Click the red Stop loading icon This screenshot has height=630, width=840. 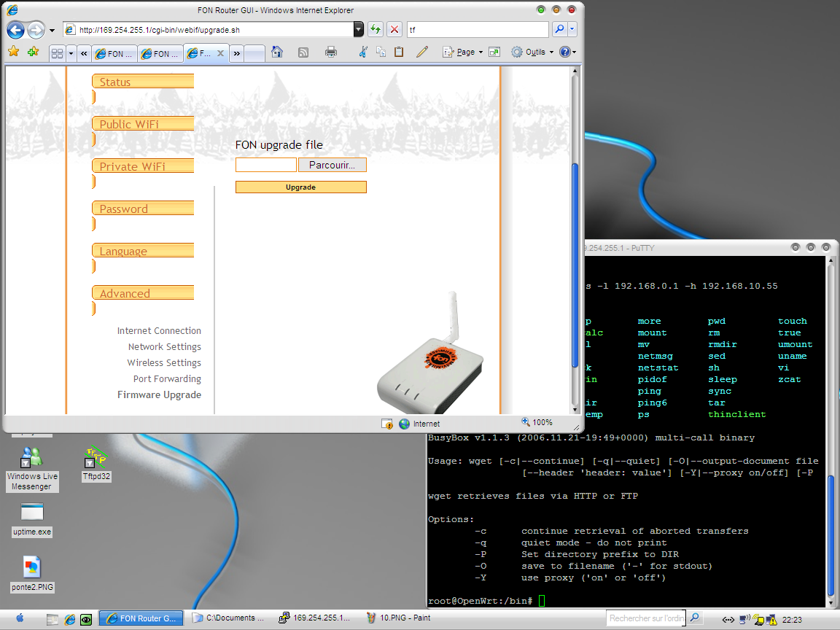click(394, 29)
